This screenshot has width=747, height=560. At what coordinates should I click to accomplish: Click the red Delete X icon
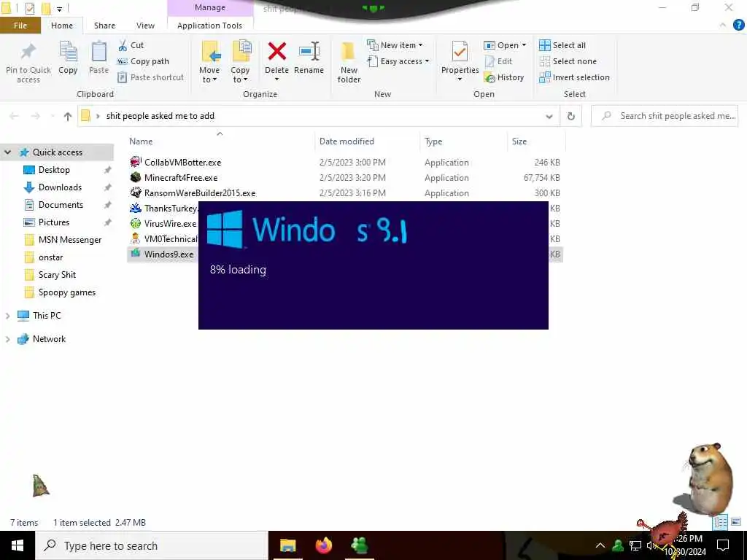(276, 52)
